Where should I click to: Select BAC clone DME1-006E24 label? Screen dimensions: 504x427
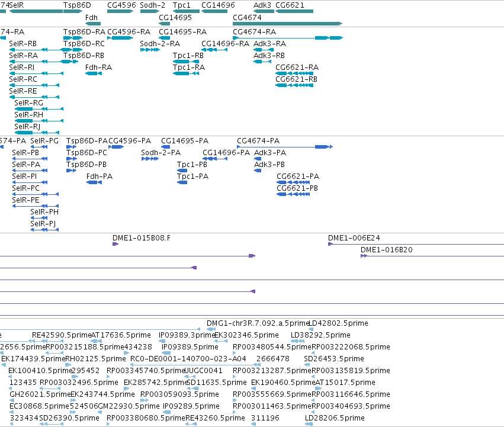354,238
